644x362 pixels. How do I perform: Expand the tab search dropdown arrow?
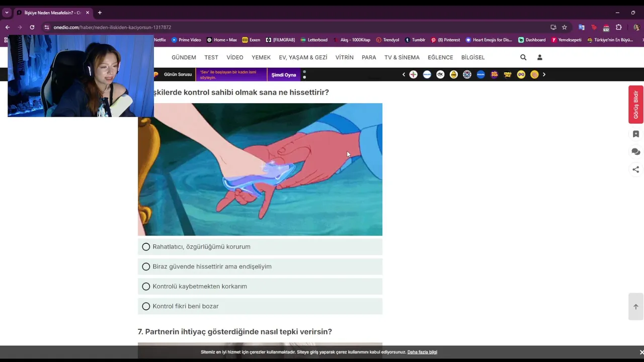7,13
